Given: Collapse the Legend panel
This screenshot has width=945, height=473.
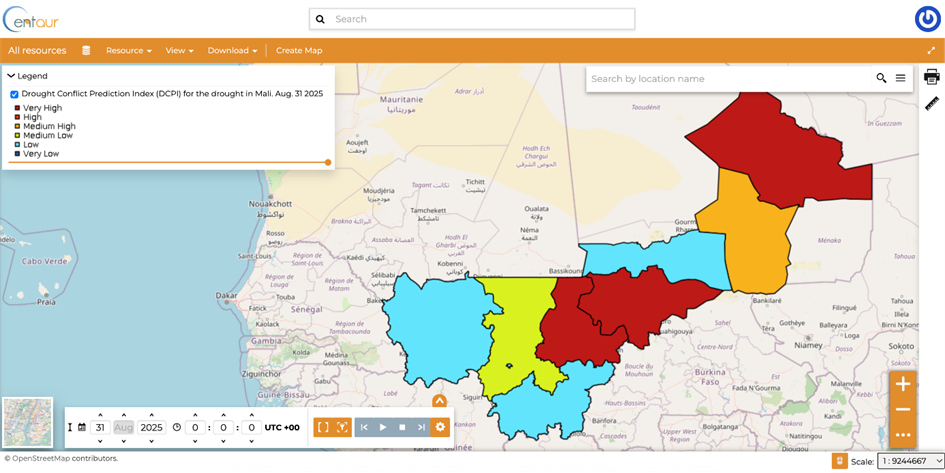Looking at the screenshot, I should coord(11,76).
